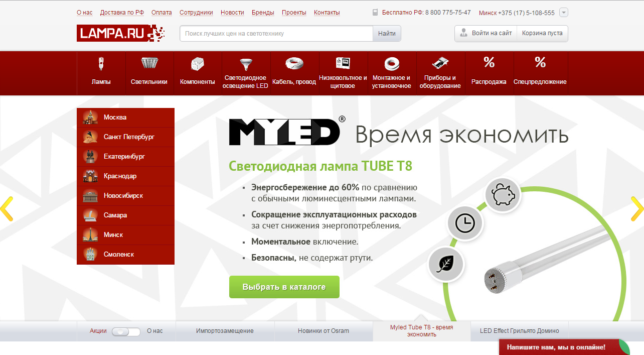
Task: Toggle the Акции / О нас switch
Action: pos(126,331)
